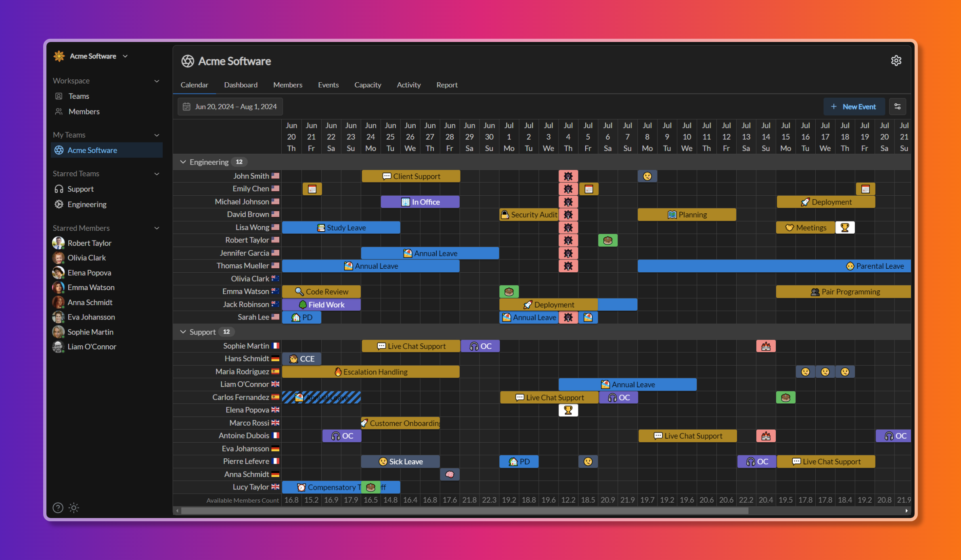Open the Jun 20 – Aug 1 date range picker
The image size is (961, 560).
(230, 107)
